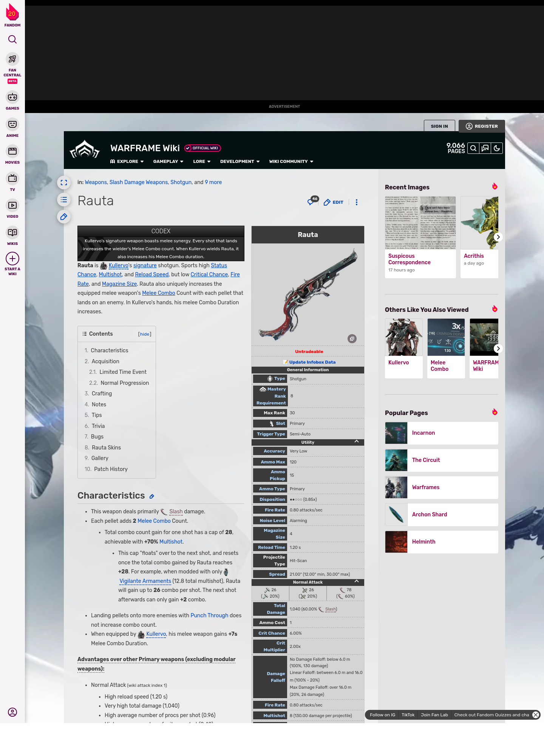This screenshot has width=544, height=756.
Task: Open The Circuit popular page
Action: point(442,460)
